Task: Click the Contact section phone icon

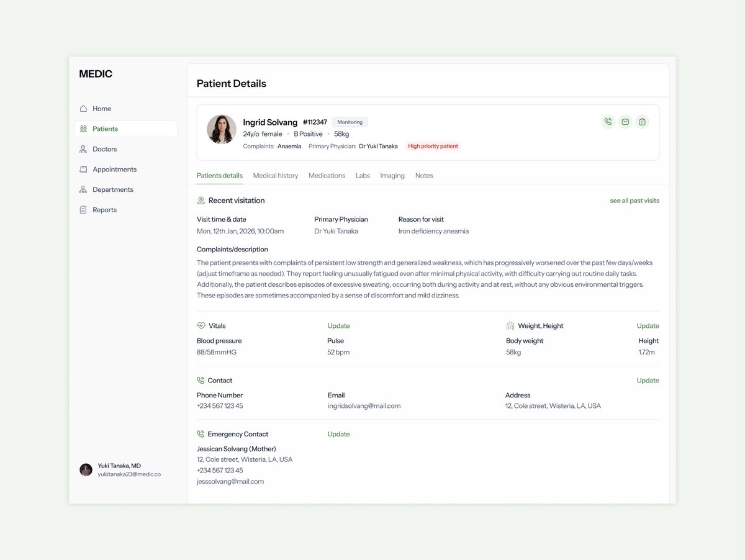Action: pyautogui.click(x=201, y=381)
